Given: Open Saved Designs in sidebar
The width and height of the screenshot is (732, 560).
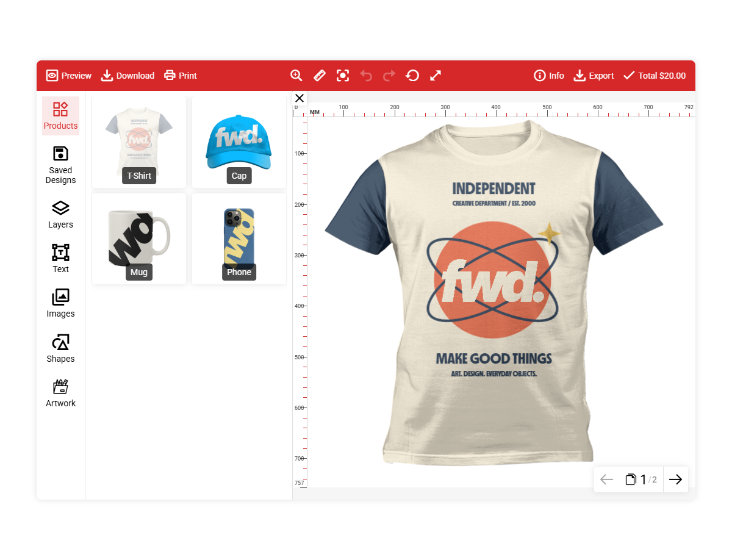Looking at the screenshot, I should tap(60, 165).
